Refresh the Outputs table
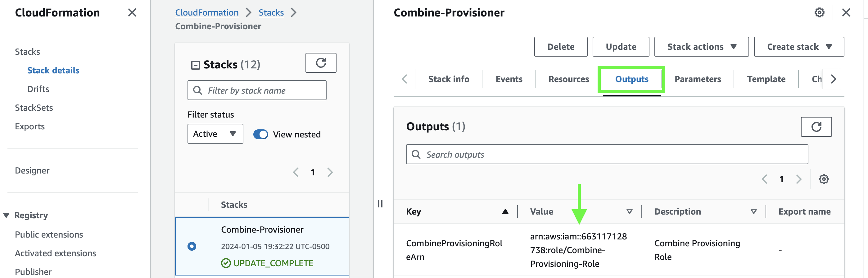This screenshot has height=278, width=868. (x=816, y=127)
